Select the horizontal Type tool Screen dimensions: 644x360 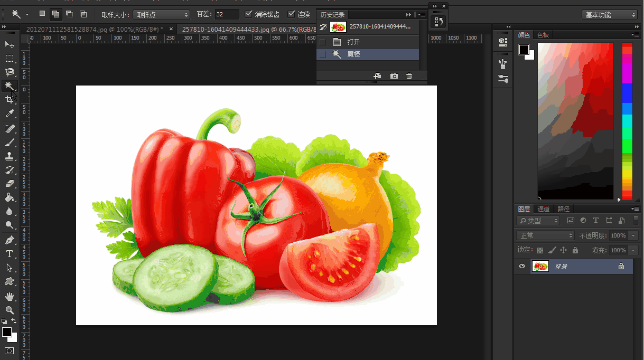[9, 254]
